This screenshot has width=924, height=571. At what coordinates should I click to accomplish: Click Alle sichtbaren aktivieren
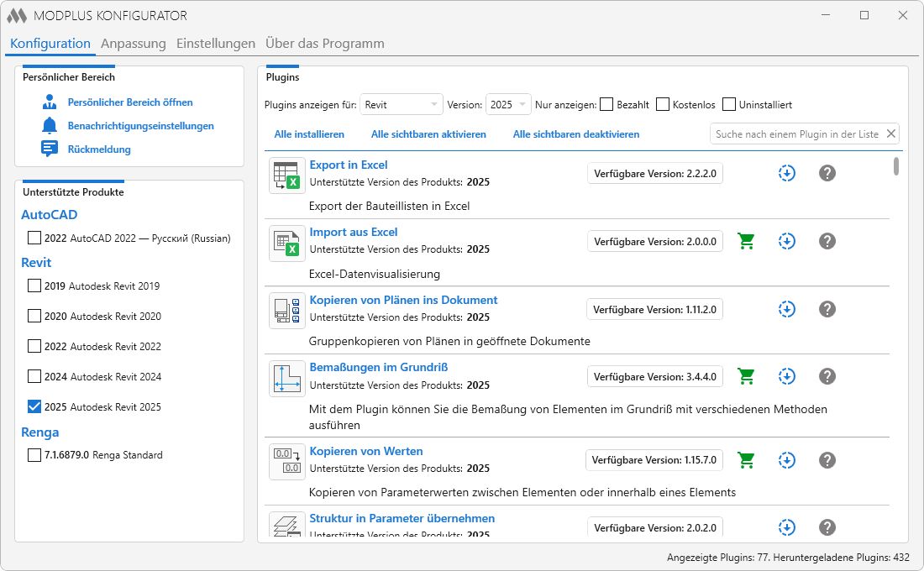pos(428,134)
